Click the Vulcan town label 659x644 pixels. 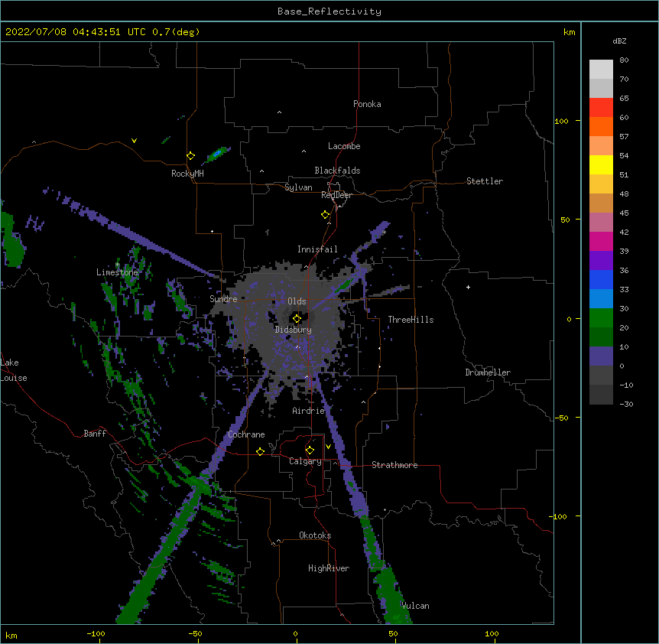coord(415,606)
